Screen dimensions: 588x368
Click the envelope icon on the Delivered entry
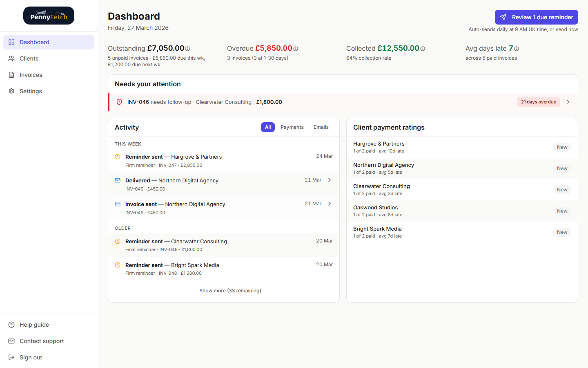(118, 180)
